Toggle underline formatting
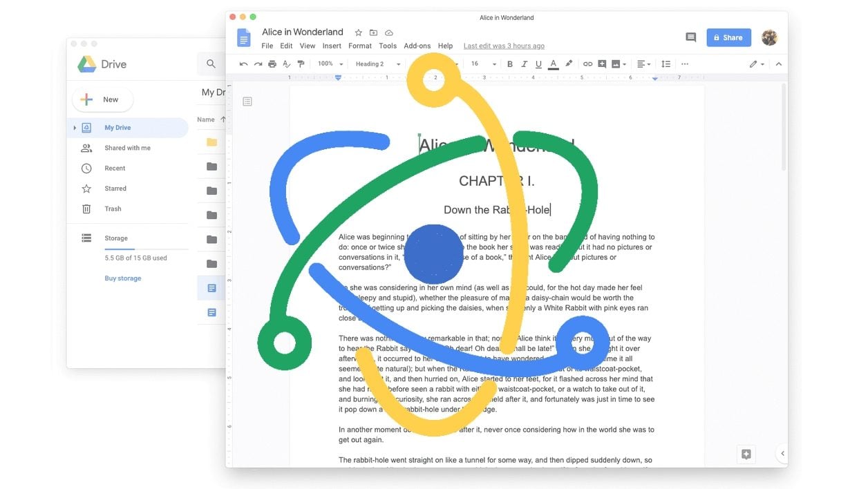This screenshot has width=868, height=489. pos(538,64)
